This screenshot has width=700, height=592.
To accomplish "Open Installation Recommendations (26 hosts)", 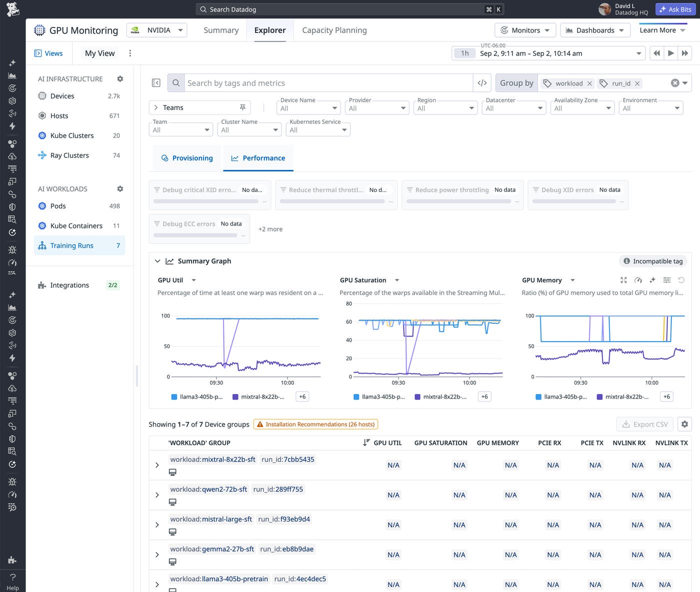I will click(315, 424).
